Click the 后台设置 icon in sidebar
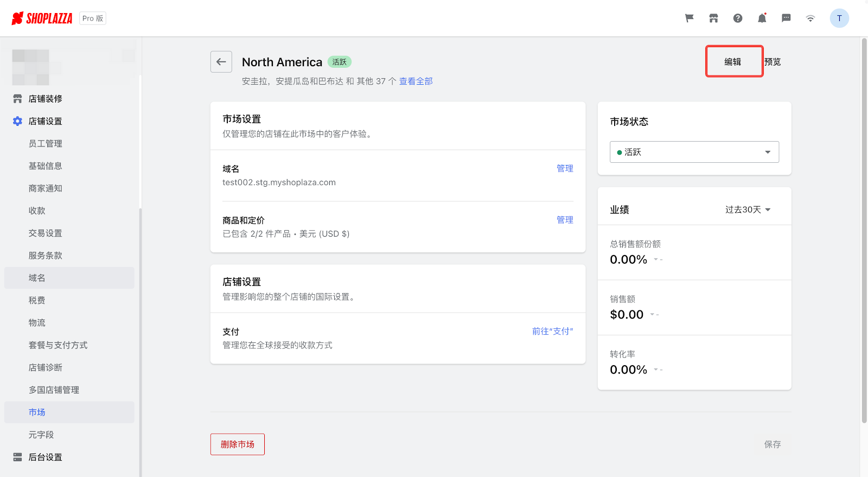Viewport: 868px width, 477px height. tap(17, 457)
